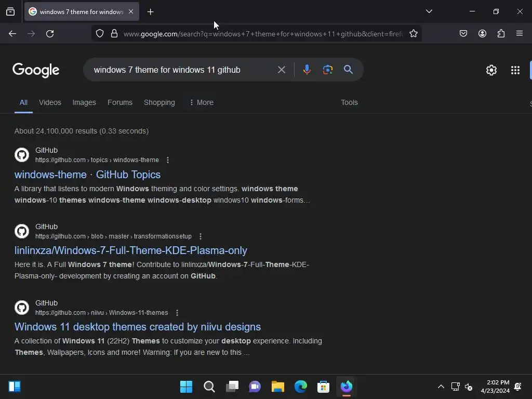Open linlinxza Windows-7-Full-Theme-KDE-Plasma-only result
Image resolution: width=532 pixels, height=399 pixels.
point(130,250)
